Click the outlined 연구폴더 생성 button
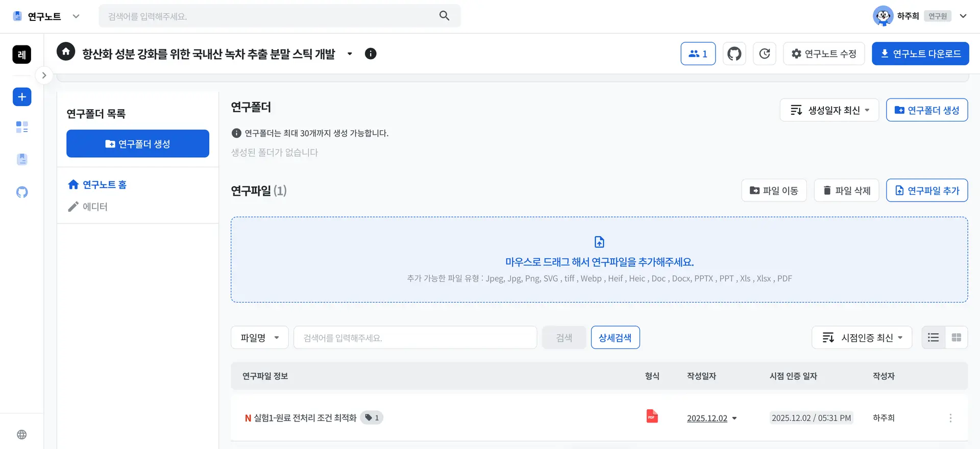 coord(927,110)
